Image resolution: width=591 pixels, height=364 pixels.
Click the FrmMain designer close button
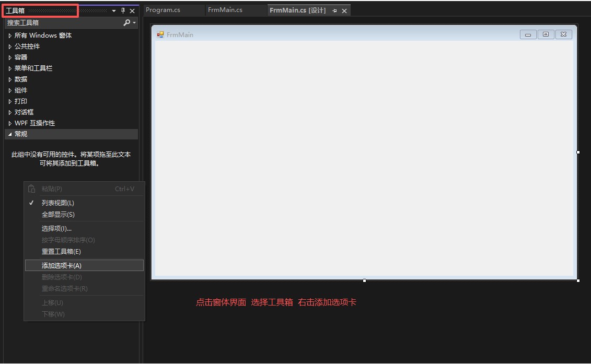[563, 34]
